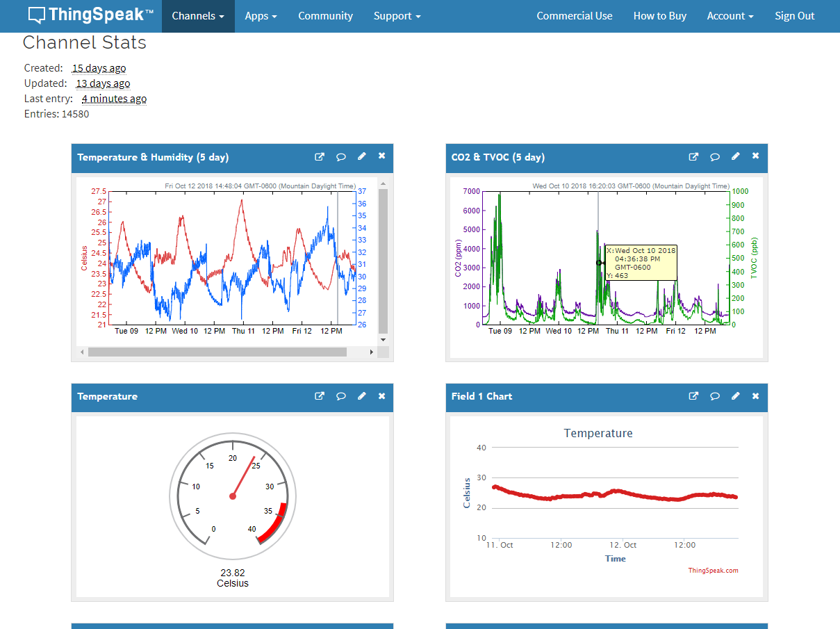Edit the CO2 & TVOC chart settings
Image resolution: width=840 pixels, height=629 pixels.
[735, 157]
